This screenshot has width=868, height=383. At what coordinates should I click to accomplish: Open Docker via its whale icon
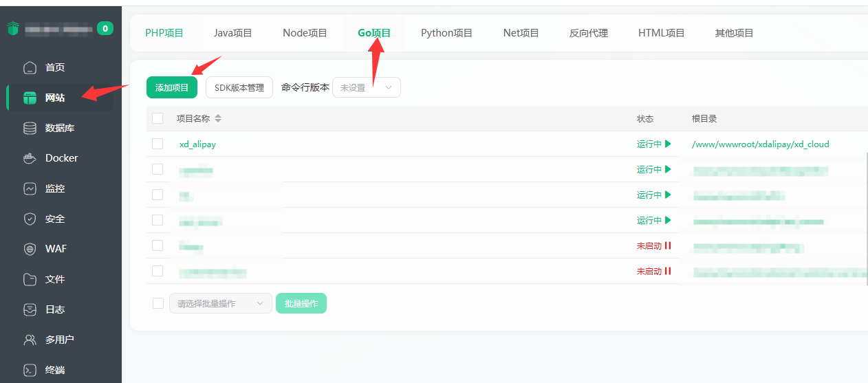pyautogui.click(x=30, y=158)
